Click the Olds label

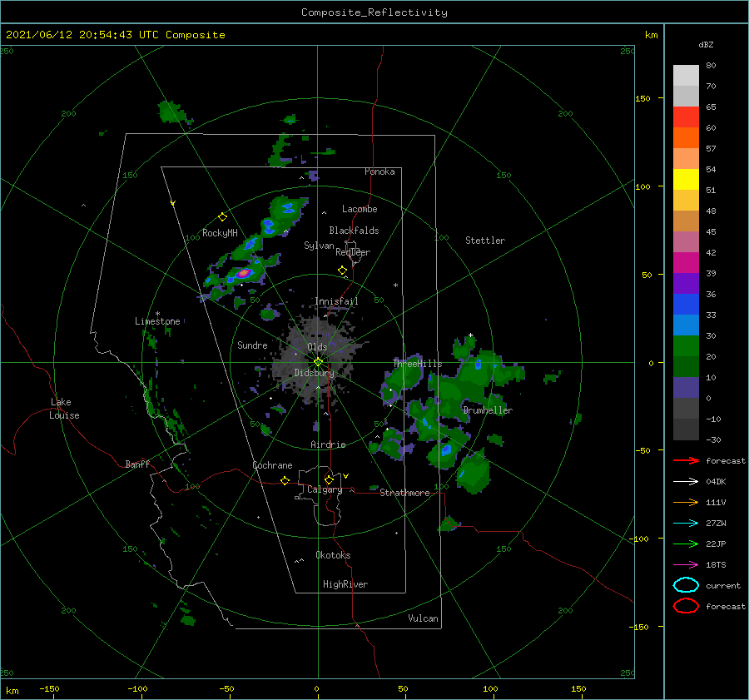tap(317, 347)
